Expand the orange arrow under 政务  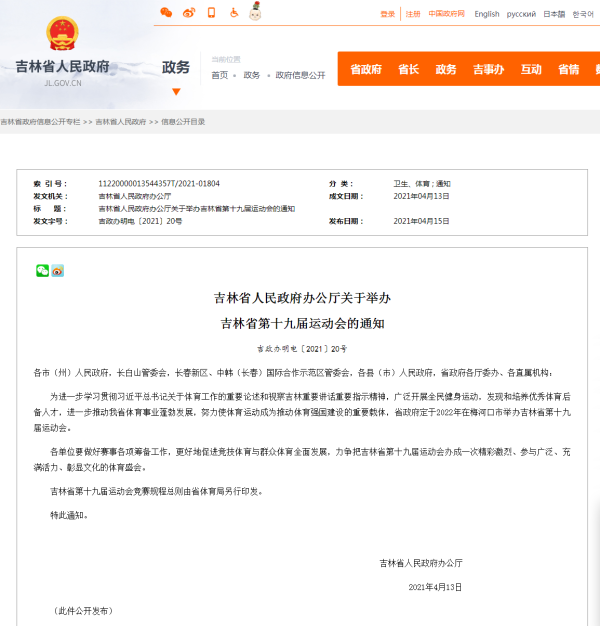[x=176, y=92]
